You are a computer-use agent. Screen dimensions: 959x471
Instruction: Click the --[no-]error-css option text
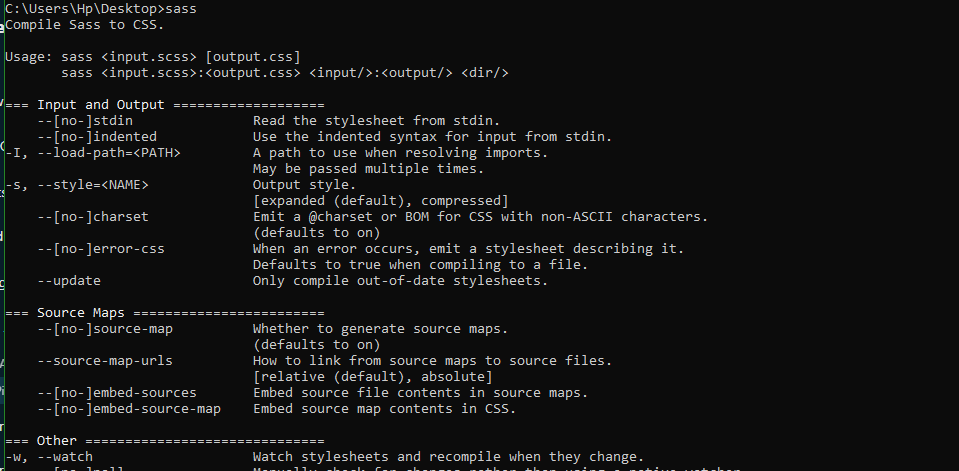pyautogui.click(x=100, y=249)
